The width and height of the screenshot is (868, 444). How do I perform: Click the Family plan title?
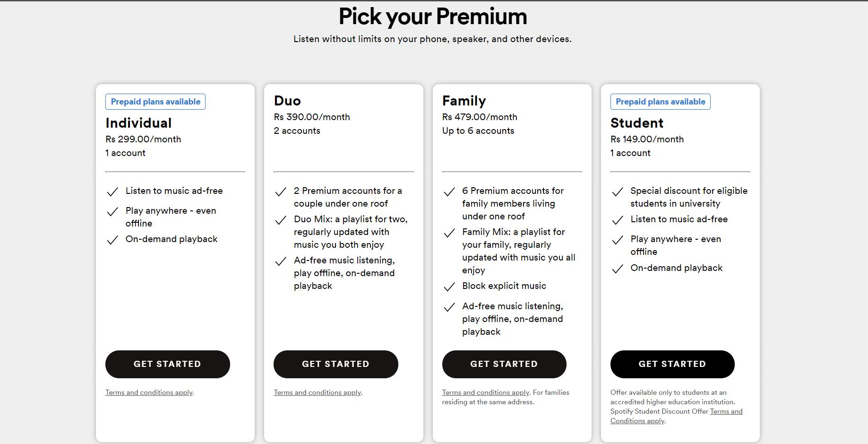pyautogui.click(x=464, y=101)
